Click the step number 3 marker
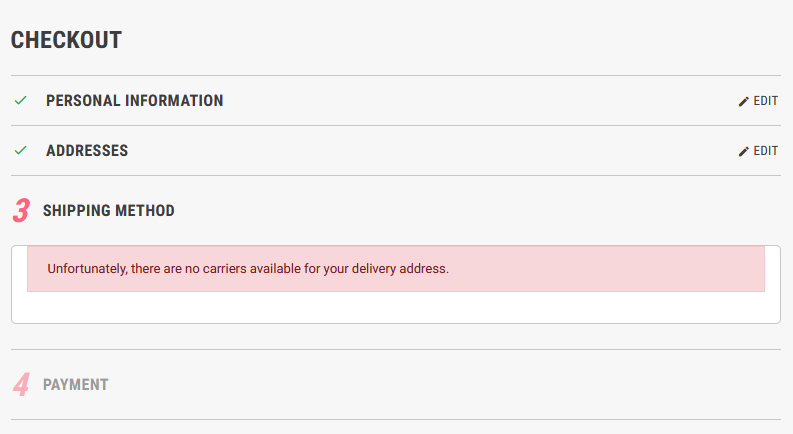 (x=21, y=211)
